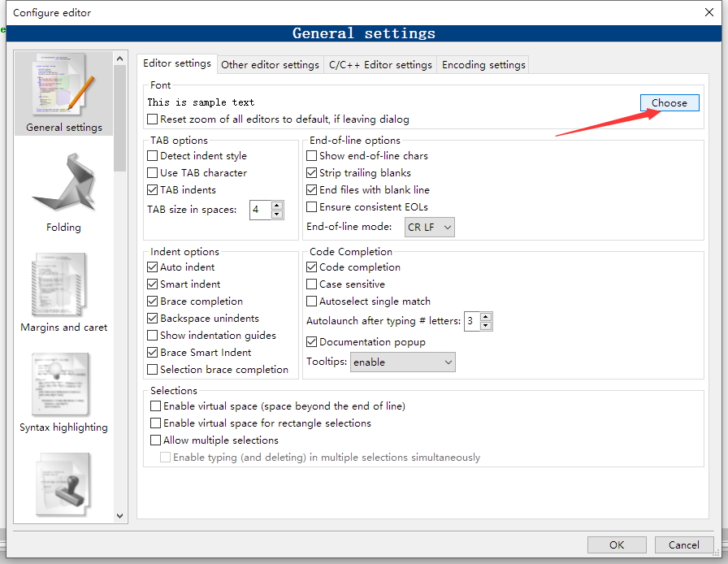Viewport: 728px width, 564px height.
Task: Click the Choose font button
Action: pyautogui.click(x=669, y=102)
